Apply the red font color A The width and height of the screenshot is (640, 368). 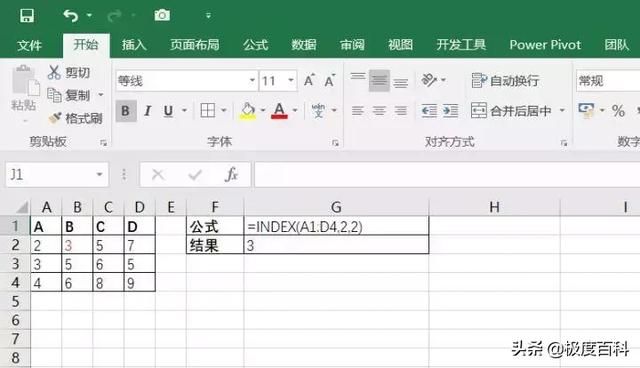click(x=279, y=111)
